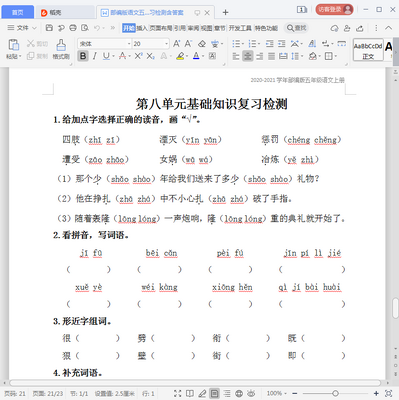Align paragraph right
Viewport: 399px width, 400px height.
point(260,56)
